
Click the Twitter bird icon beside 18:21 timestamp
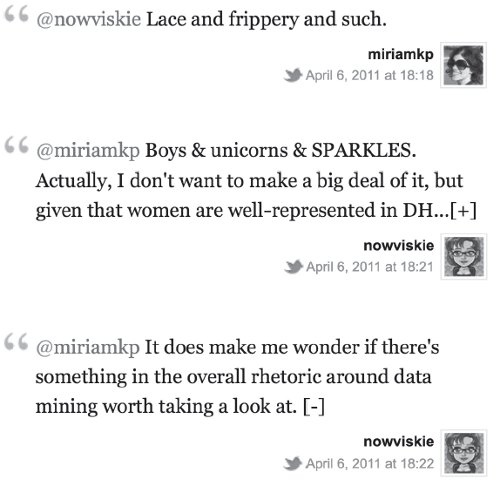click(293, 267)
